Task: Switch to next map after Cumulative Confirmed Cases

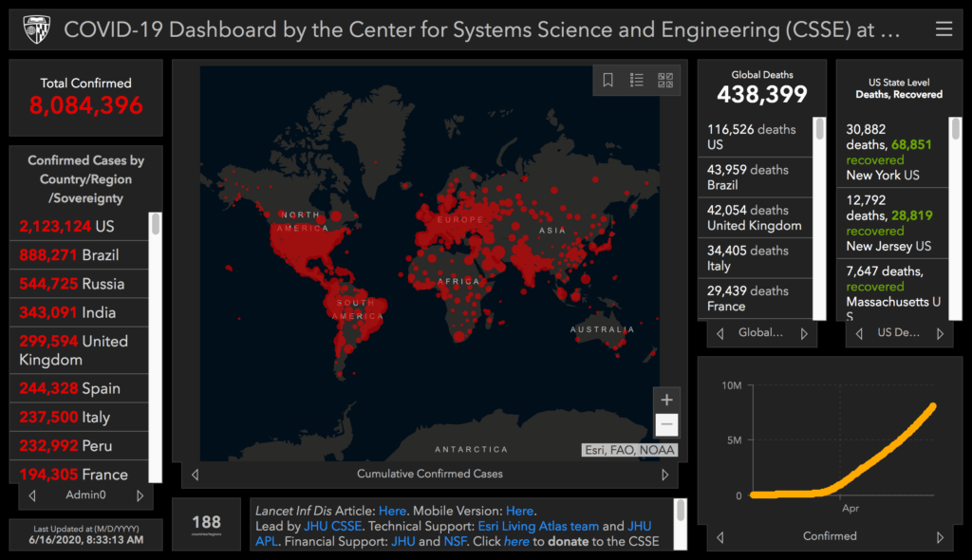Action: point(664,474)
